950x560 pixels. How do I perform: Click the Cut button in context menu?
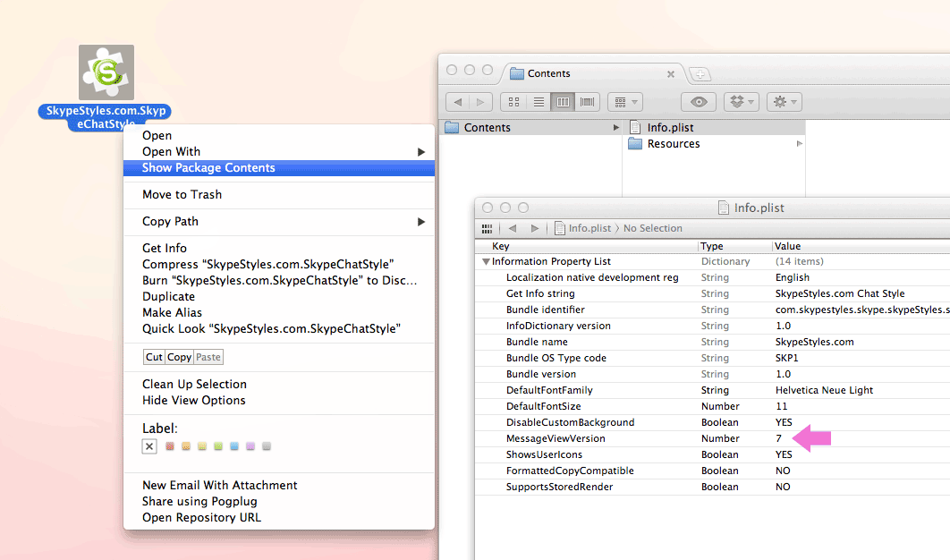point(154,357)
